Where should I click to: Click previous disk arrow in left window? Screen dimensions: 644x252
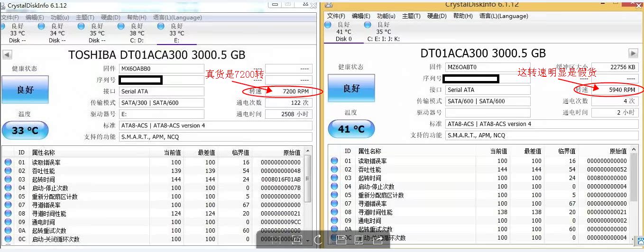7,54
